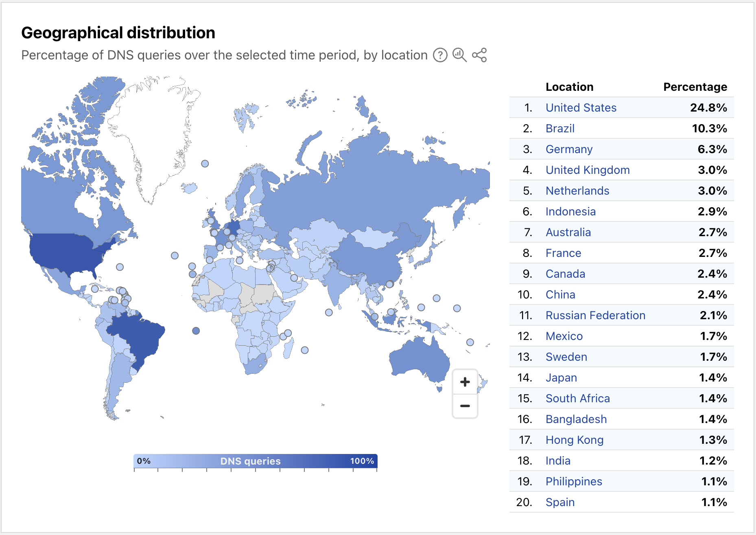
Task: Click the 6.3% percentage value
Action: (712, 149)
